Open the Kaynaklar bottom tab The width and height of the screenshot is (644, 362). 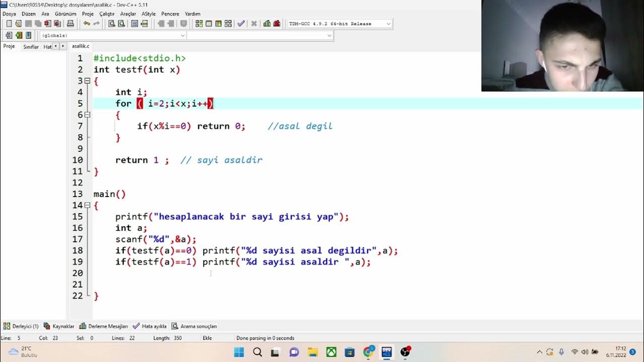tap(59, 326)
